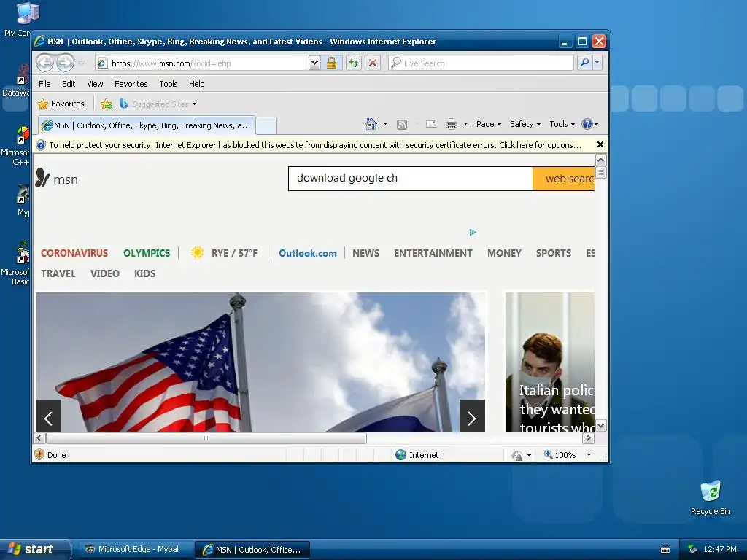This screenshot has height=560, width=747.
Task: Open recent pages dropdown beside Forward button
Action: 82,63
